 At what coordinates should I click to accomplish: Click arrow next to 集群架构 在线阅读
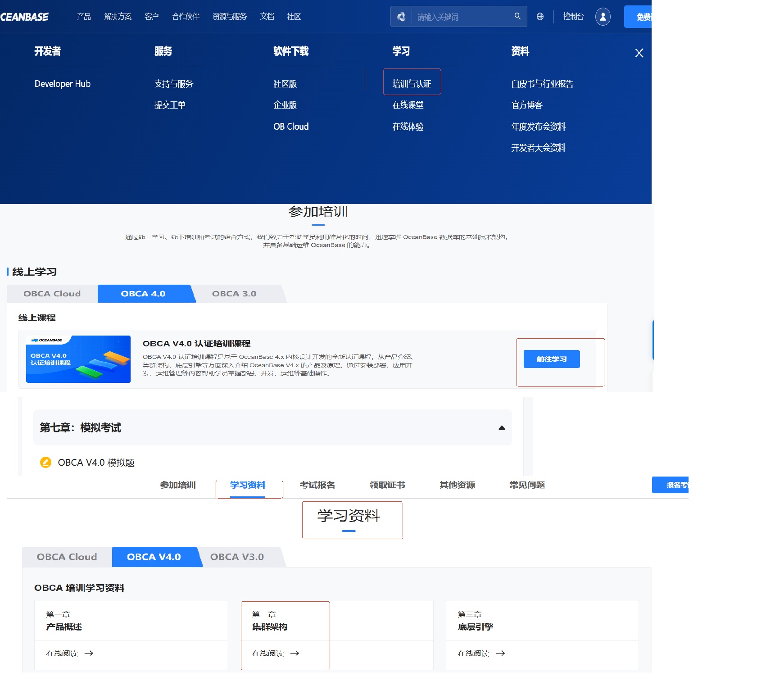(x=295, y=653)
